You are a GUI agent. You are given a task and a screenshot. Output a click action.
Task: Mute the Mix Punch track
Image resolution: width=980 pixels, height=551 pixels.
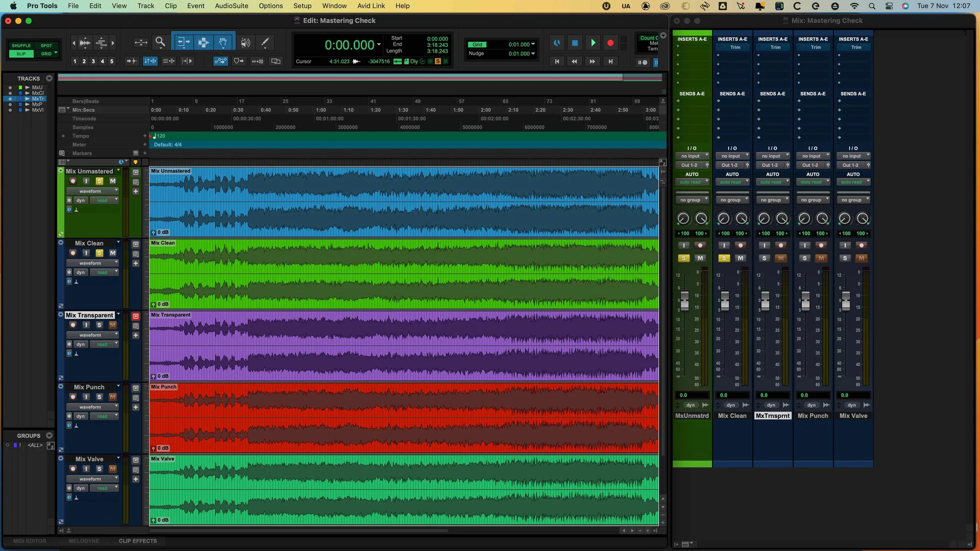point(113,397)
